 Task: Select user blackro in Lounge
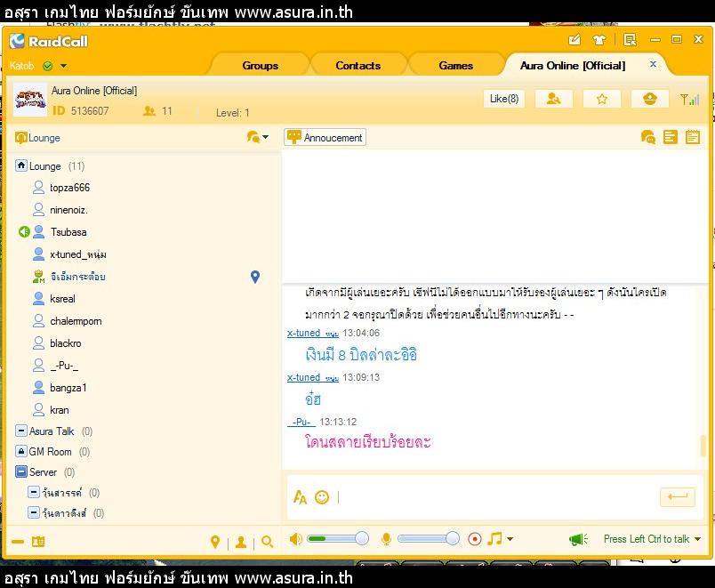[x=66, y=343]
